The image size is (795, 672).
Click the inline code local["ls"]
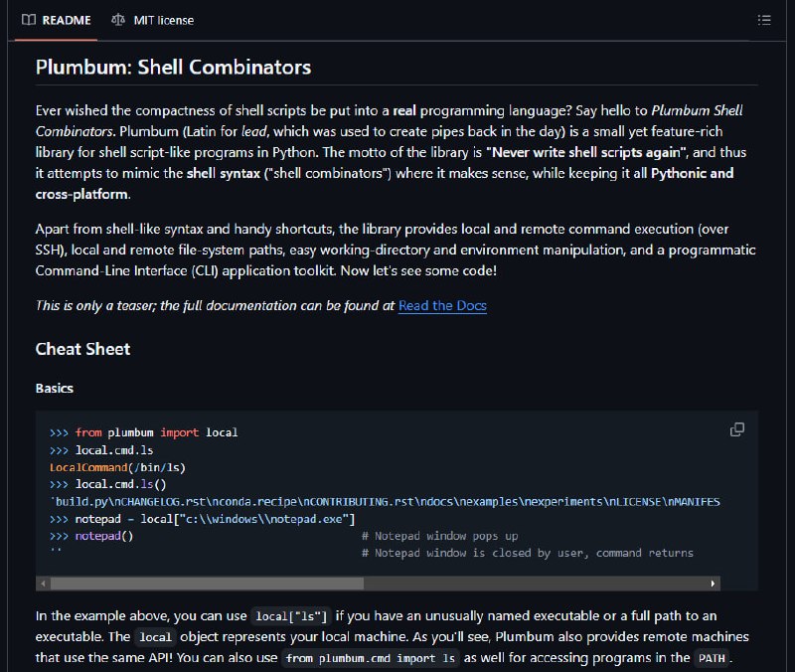coord(291,616)
